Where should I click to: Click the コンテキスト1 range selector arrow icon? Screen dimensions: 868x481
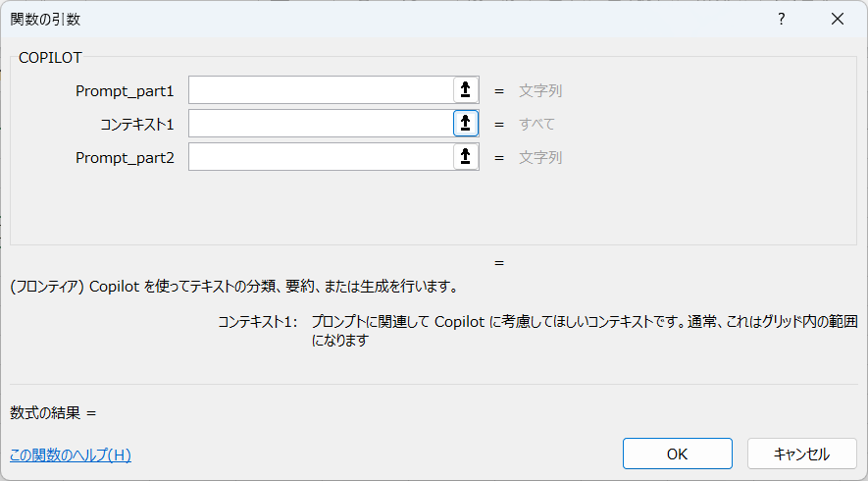[x=466, y=123]
